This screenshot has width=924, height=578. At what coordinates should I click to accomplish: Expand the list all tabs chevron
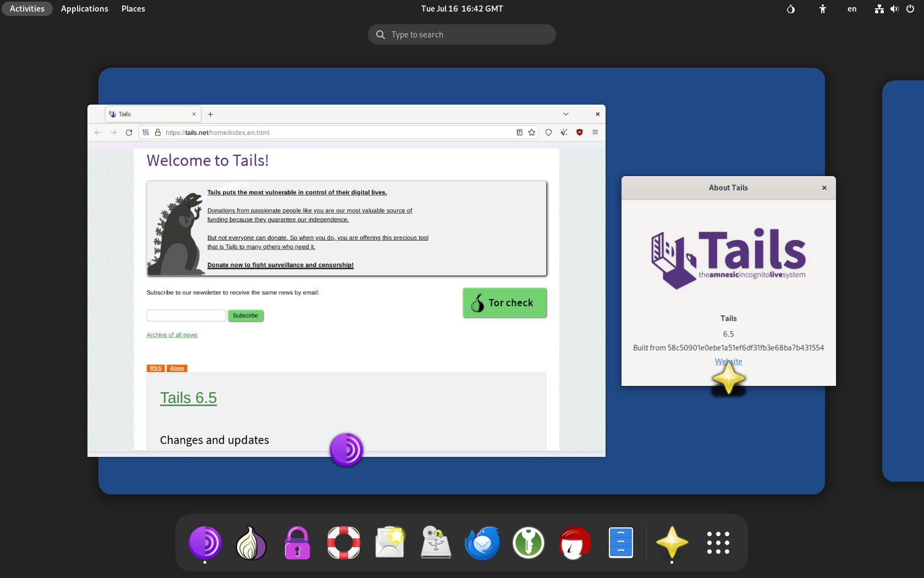pyautogui.click(x=565, y=114)
